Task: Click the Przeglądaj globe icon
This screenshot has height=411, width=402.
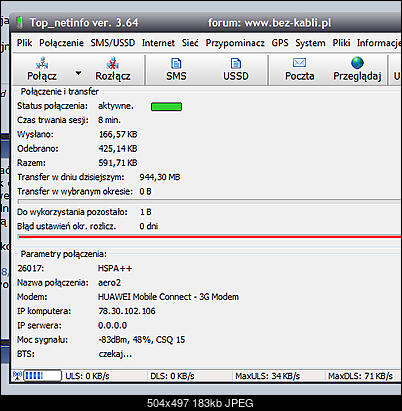Action: pyautogui.click(x=357, y=63)
